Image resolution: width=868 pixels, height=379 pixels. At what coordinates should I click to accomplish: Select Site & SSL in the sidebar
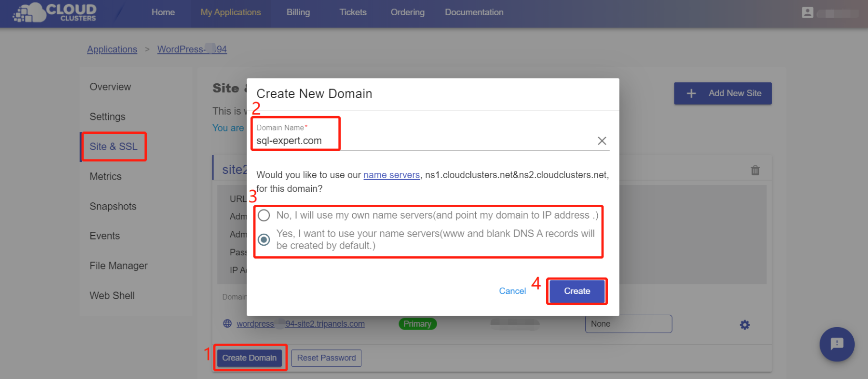113,147
